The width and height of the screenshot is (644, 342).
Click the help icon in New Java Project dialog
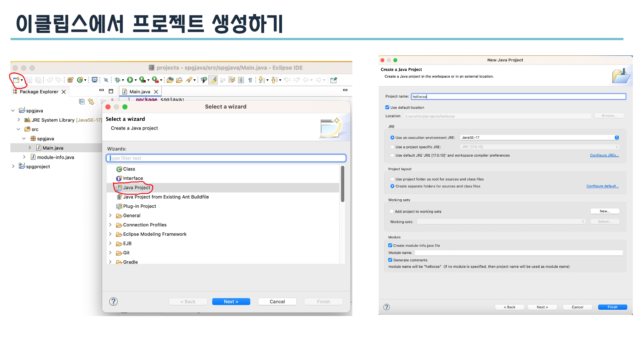point(386,307)
